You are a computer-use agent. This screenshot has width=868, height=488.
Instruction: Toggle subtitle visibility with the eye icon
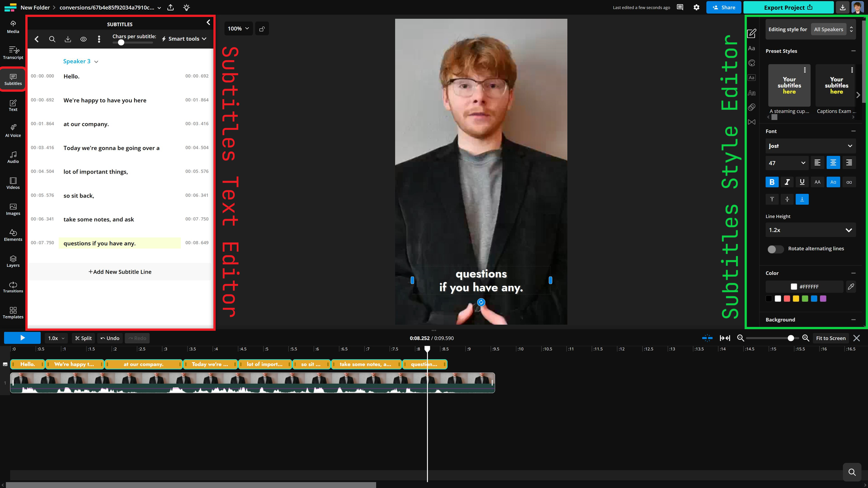[83, 39]
